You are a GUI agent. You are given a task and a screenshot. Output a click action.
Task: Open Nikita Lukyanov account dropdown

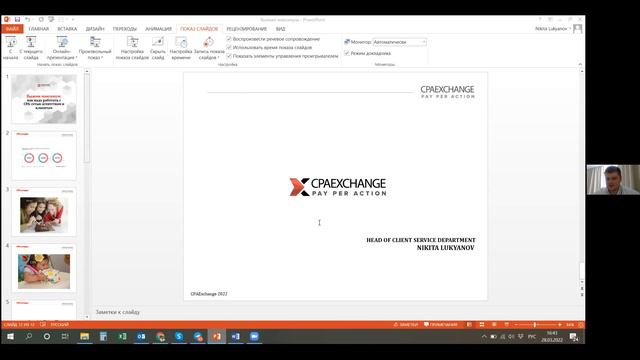point(553,29)
